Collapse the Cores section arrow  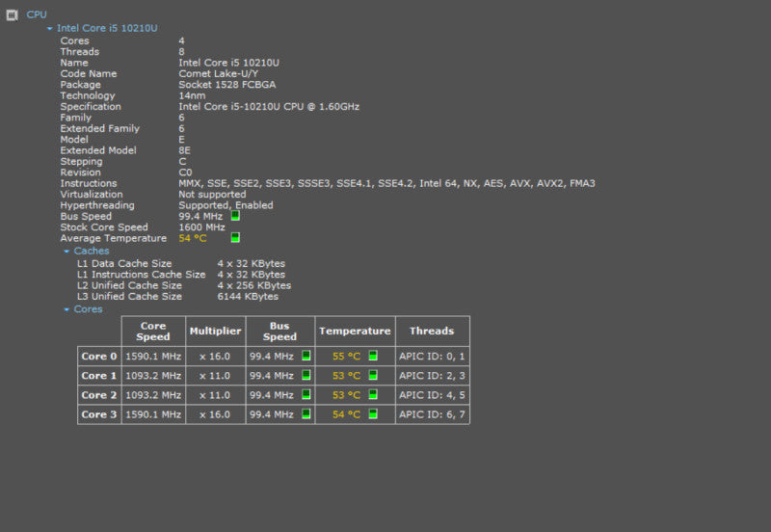tap(66, 309)
